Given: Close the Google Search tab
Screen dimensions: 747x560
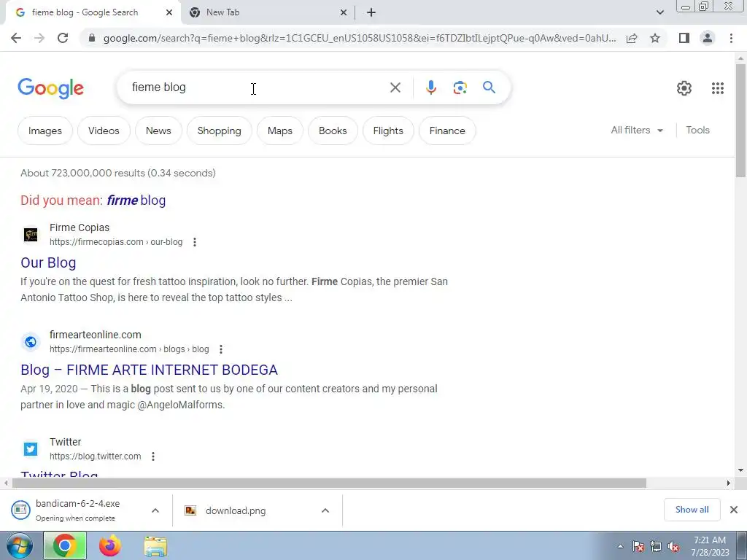Looking at the screenshot, I should click(x=169, y=13).
